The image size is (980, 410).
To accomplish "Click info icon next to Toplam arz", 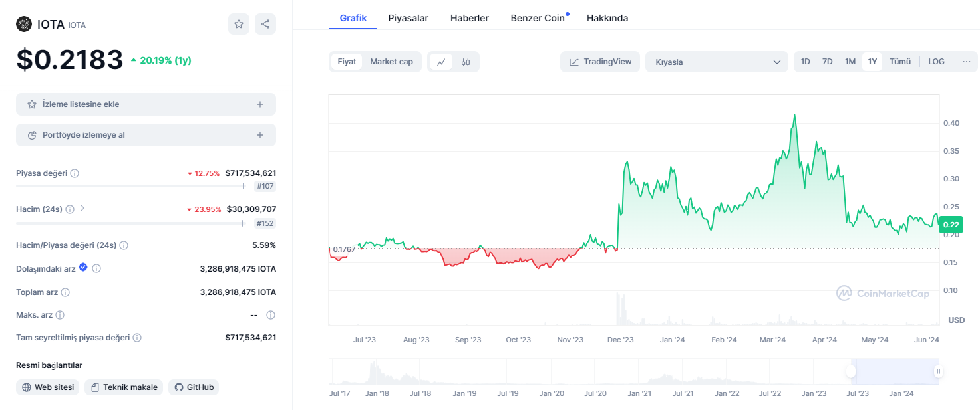I will coord(65,292).
